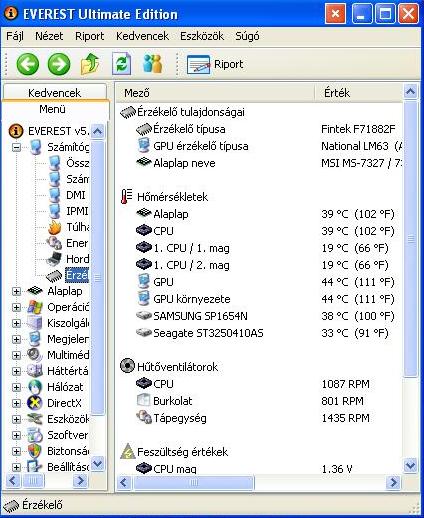Expand the Biztonság tree node
This screenshot has height=518, width=424.
[x=16, y=451]
